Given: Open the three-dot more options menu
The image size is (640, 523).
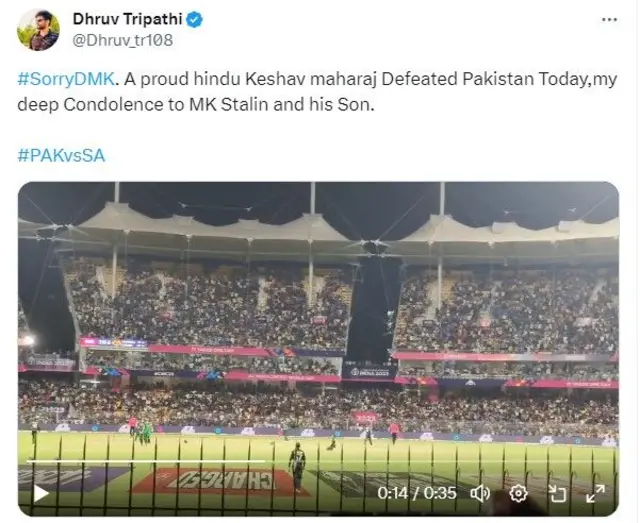Looking at the screenshot, I should [609, 20].
